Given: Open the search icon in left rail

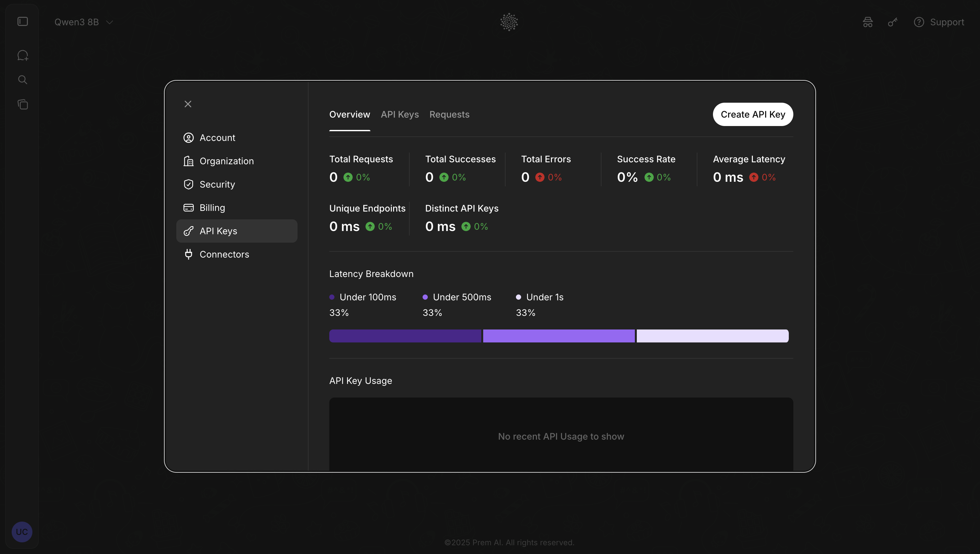Looking at the screenshot, I should click(x=23, y=80).
